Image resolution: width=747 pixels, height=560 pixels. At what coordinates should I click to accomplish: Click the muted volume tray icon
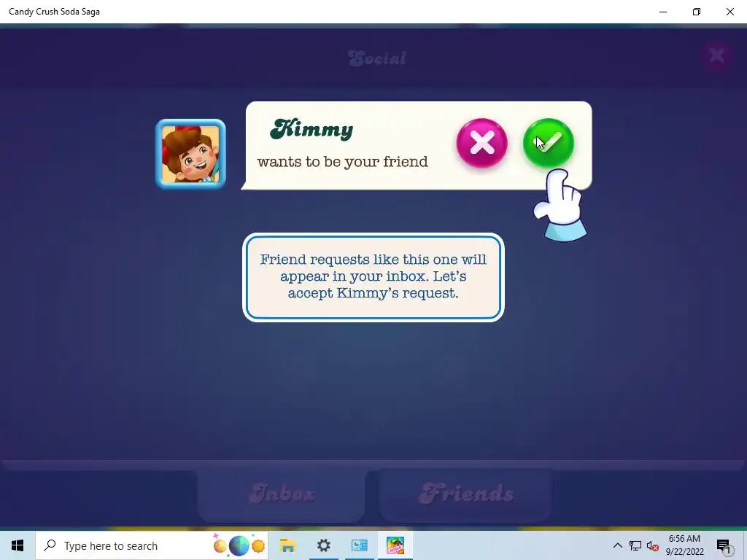653,546
